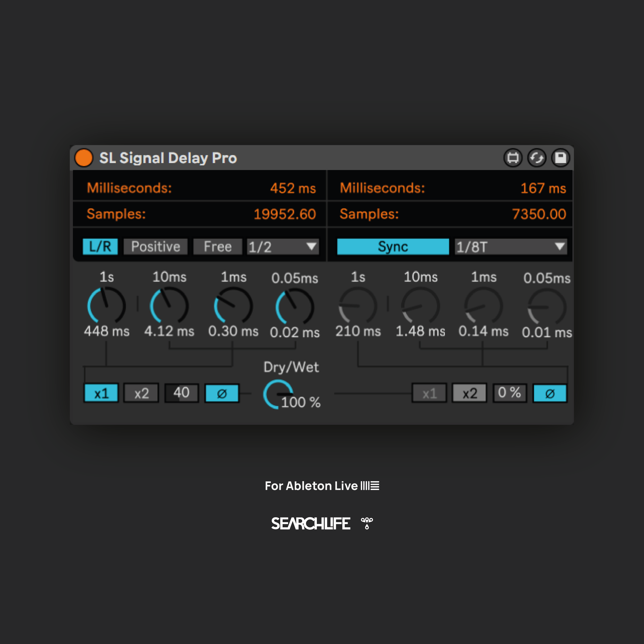Select the left x2 multiplier
644x644 pixels.
tap(141, 393)
